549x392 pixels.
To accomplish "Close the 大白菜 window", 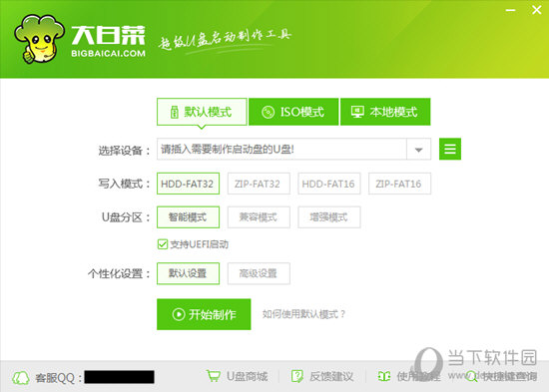I will 536,10.
